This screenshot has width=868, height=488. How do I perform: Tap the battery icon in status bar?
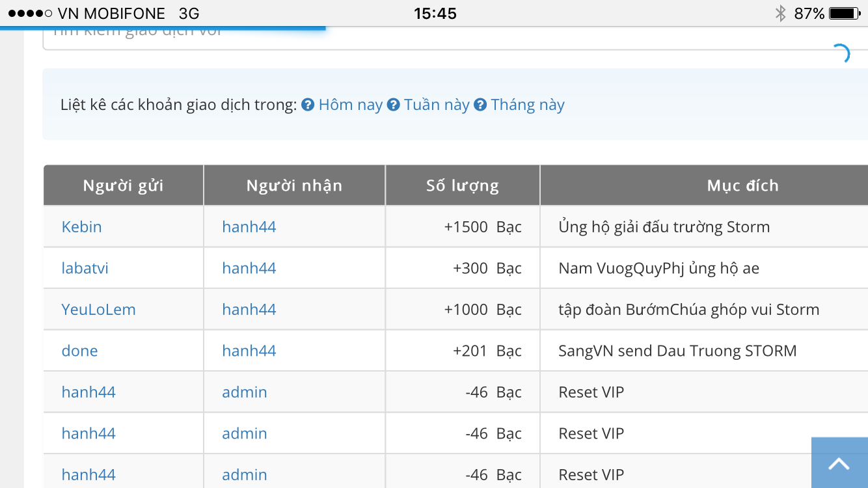pyautogui.click(x=845, y=13)
